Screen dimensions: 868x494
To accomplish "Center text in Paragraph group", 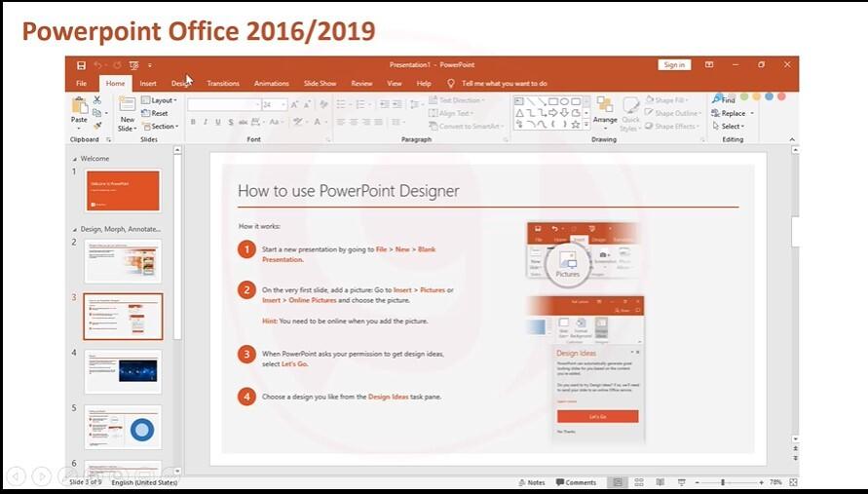I will coord(354,122).
